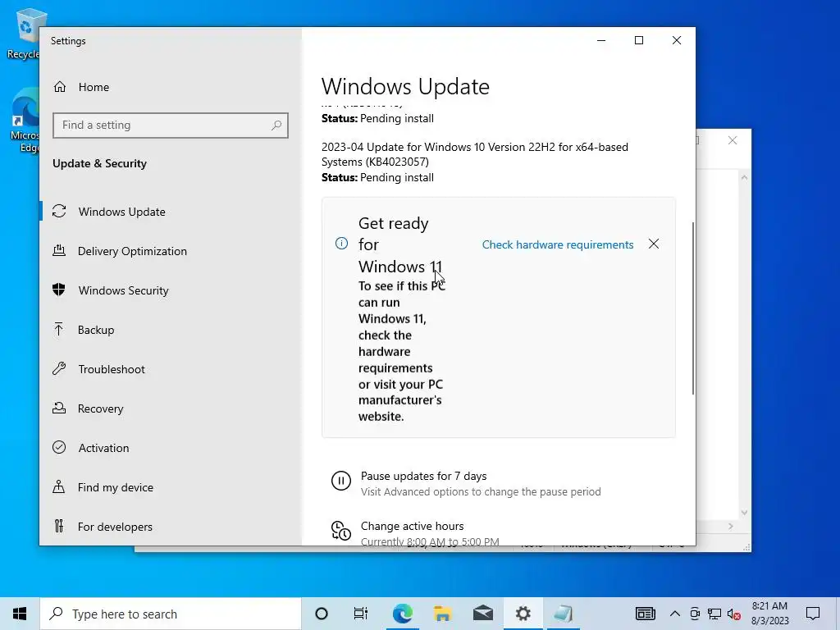Maximize the Settings window

(639, 41)
